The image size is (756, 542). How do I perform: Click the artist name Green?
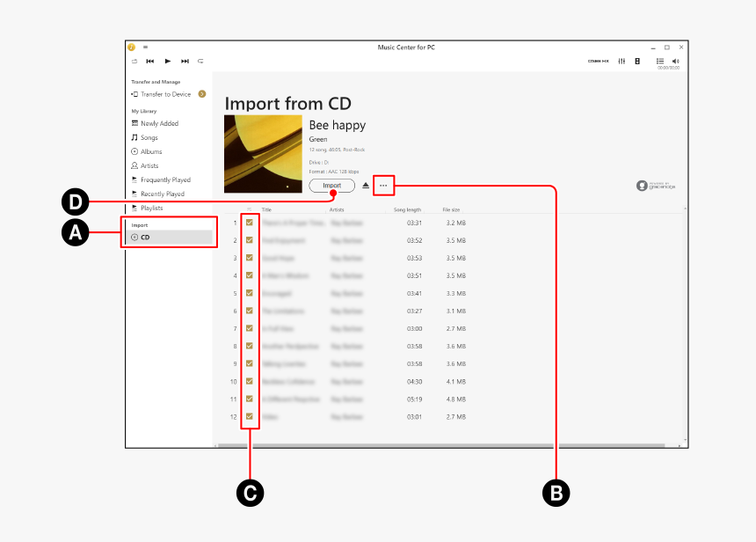pos(317,140)
